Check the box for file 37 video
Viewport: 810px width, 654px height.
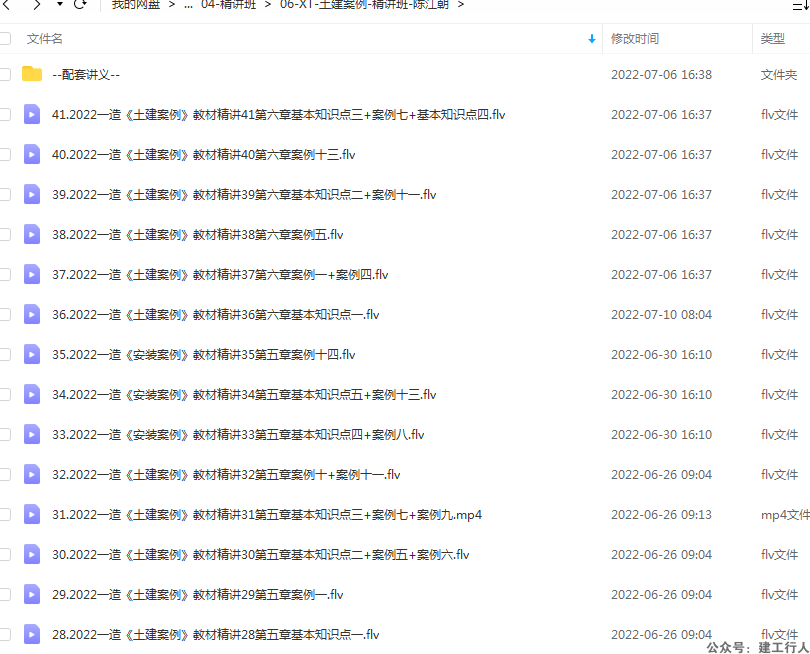5,274
